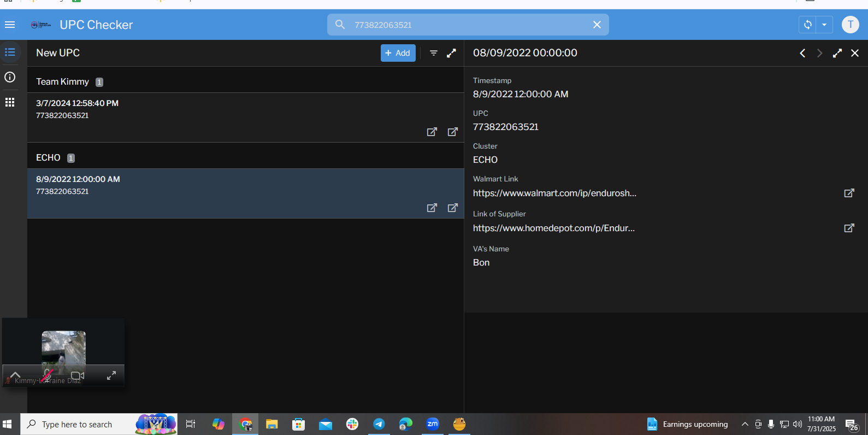The image size is (868, 435).
Task: Open the account avatar labeled T
Action: click(x=850, y=25)
